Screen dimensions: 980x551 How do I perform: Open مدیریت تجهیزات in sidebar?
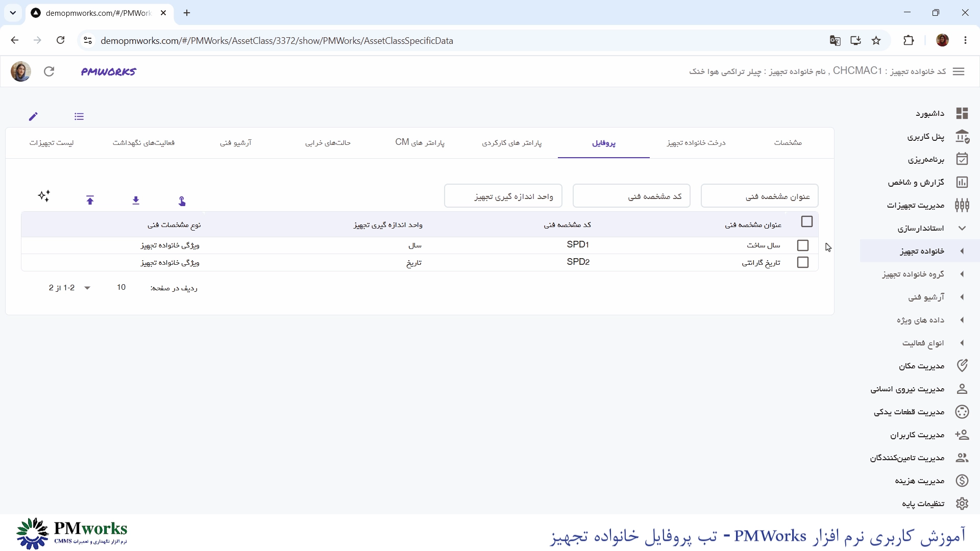point(928,205)
